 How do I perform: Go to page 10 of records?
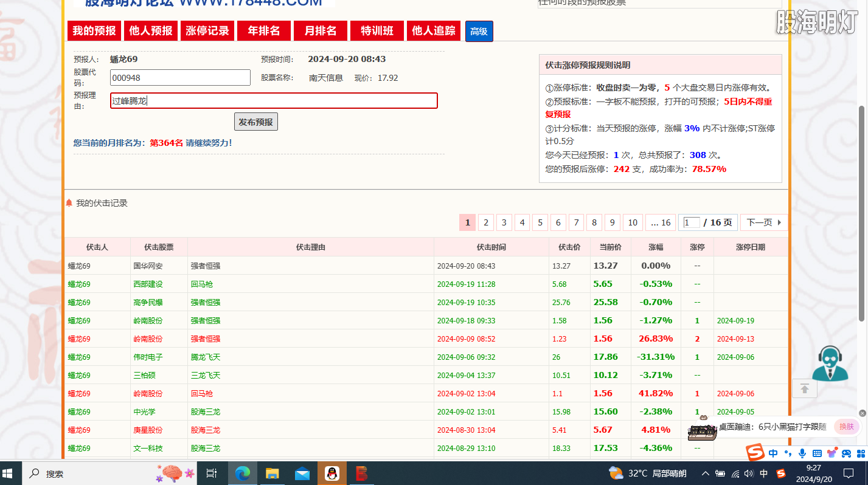click(x=633, y=222)
